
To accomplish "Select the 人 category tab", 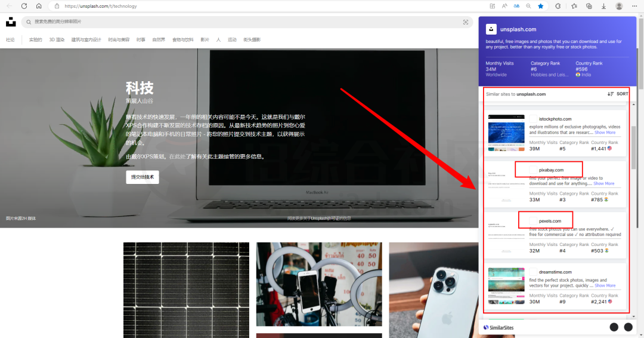I will click(218, 40).
